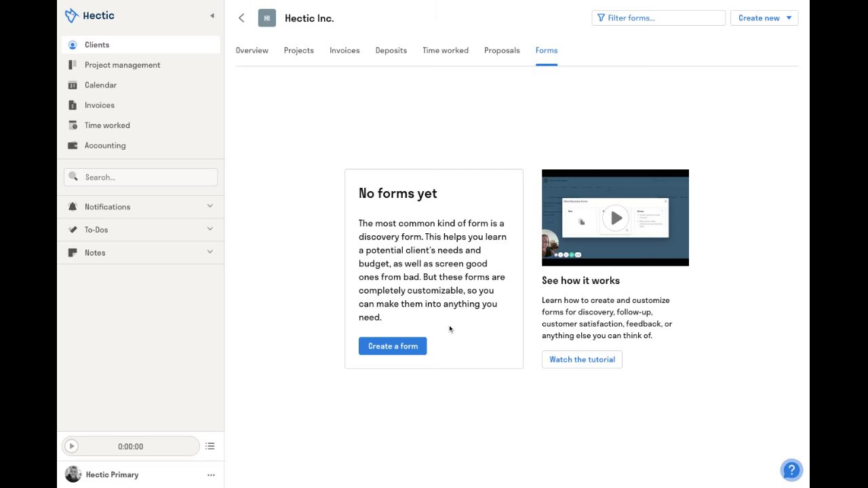Switch to the Proposals tab
Screen dimensions: 868x488
(502, 51)
